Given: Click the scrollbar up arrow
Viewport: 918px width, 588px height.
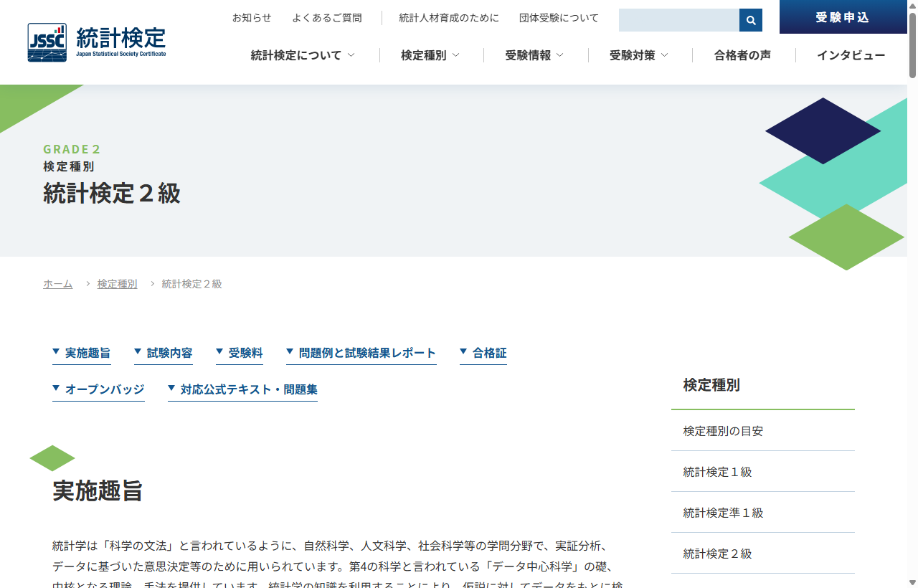Looking at the screenshot, I should [x=912, y=5].
